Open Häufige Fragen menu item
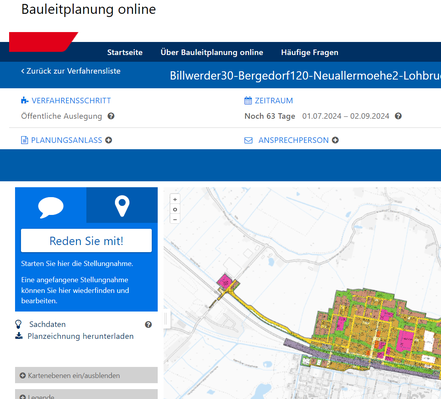441x399 pixels. 309,52
